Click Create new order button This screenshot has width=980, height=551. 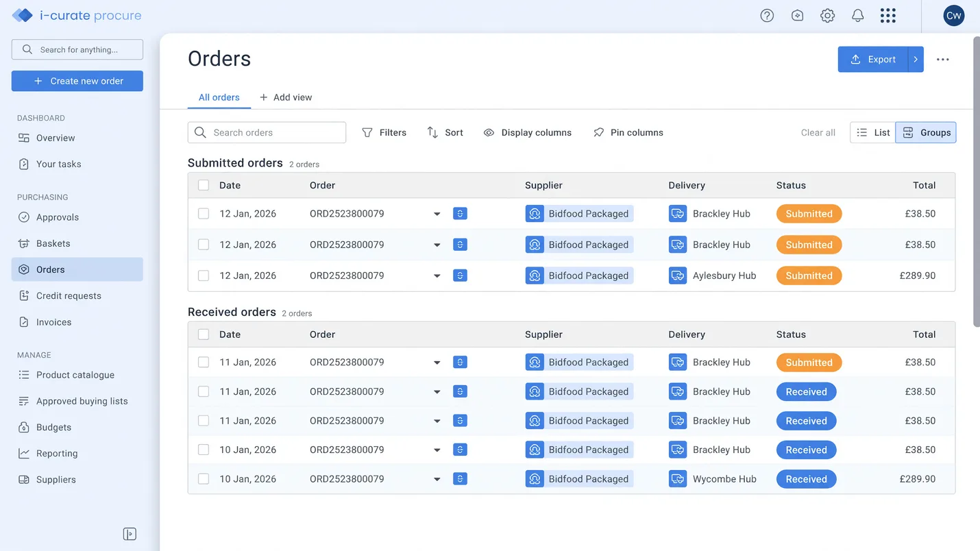(77, 81)
